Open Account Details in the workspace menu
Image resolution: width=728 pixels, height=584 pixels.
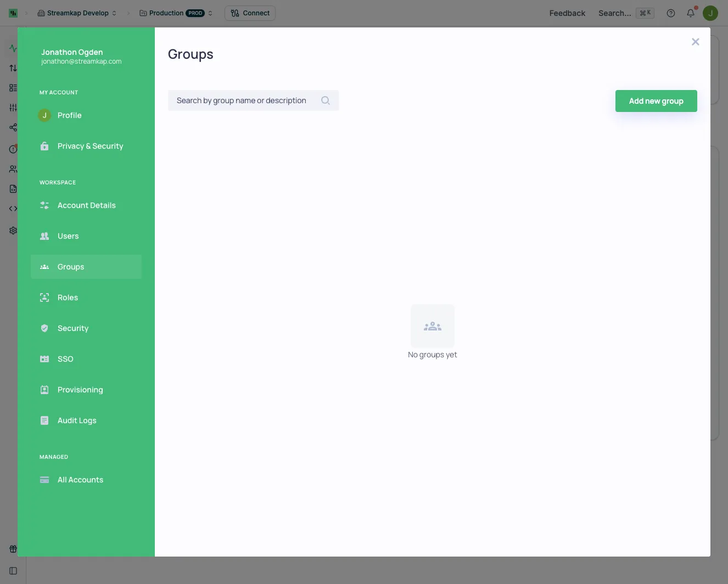pyautogui.click(x=86, y=205)
